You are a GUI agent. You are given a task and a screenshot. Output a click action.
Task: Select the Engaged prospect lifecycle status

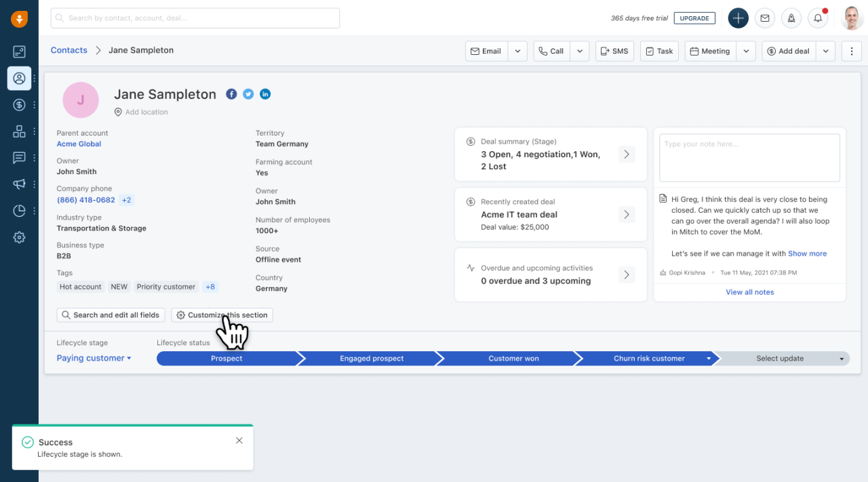click(x=372, y=359)
